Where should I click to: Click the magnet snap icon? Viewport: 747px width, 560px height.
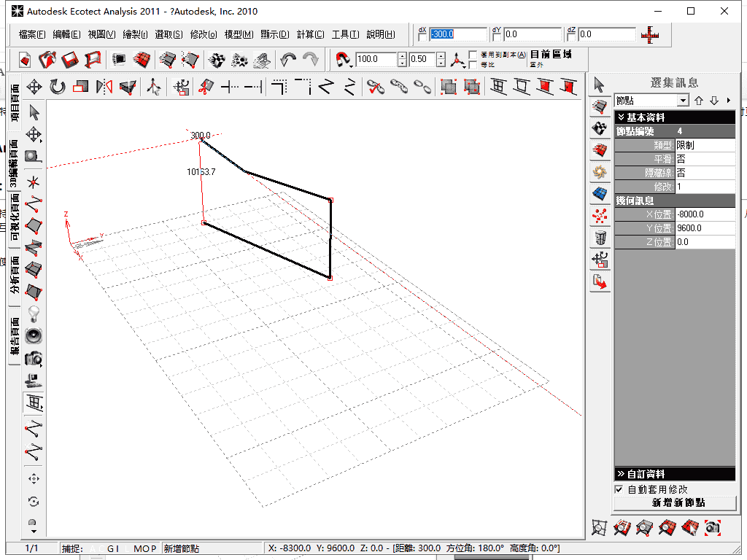(343, 59)
